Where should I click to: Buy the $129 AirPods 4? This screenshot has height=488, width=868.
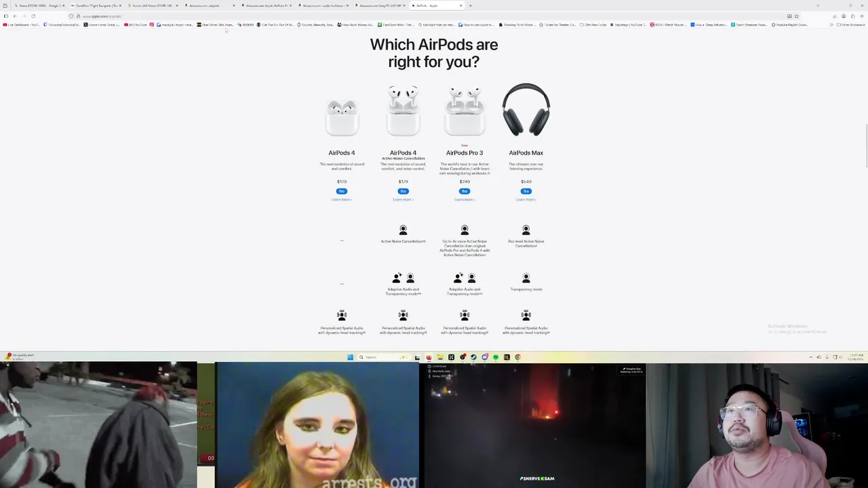tap(342, 191)
